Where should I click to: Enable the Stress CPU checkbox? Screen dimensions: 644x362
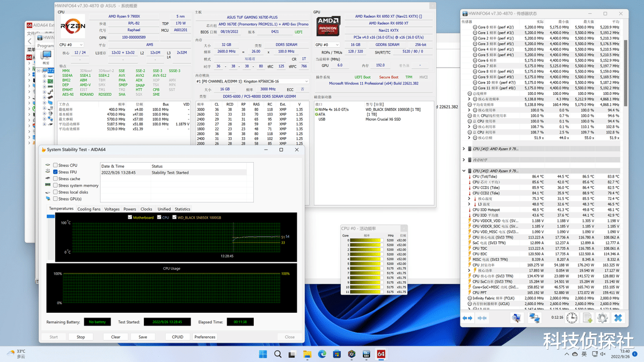pyautogui.click(x=55, y=165)
